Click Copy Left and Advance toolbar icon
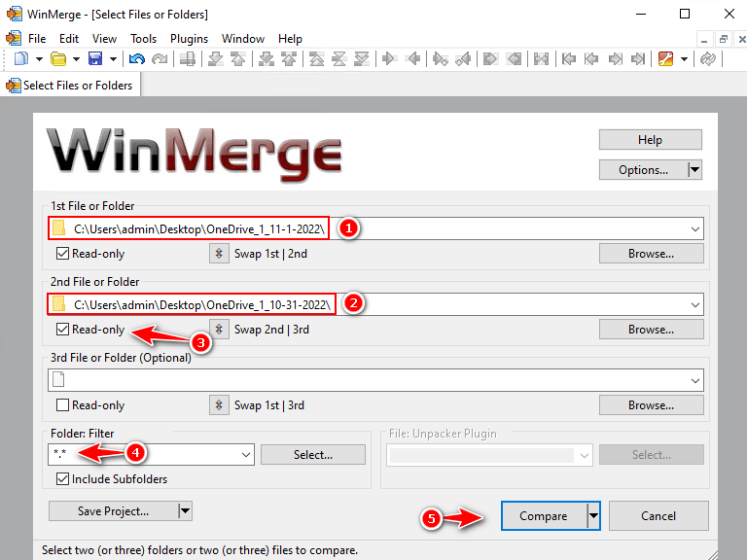Image resolution: width=747 pixels, height=560 pixels. [x=463, y=59]
